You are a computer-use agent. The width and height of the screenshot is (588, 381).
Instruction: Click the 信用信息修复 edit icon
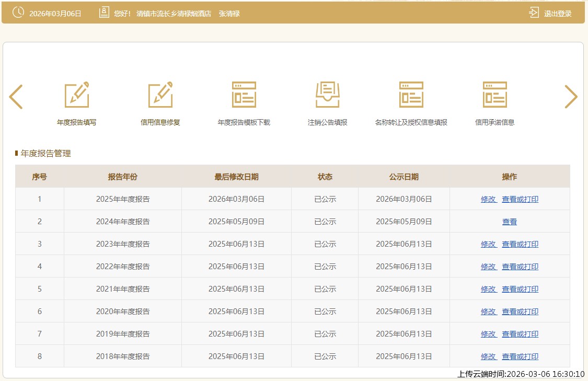[160, 95]
